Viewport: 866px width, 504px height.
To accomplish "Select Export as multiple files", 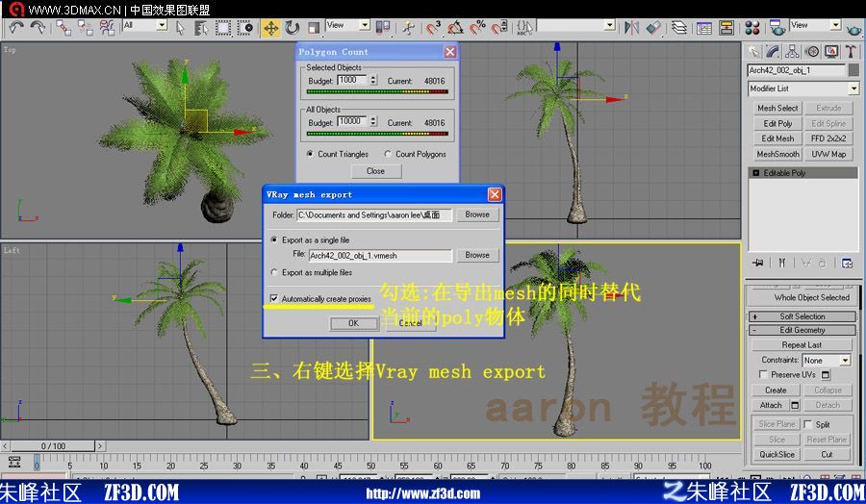I will coord(274,273).
